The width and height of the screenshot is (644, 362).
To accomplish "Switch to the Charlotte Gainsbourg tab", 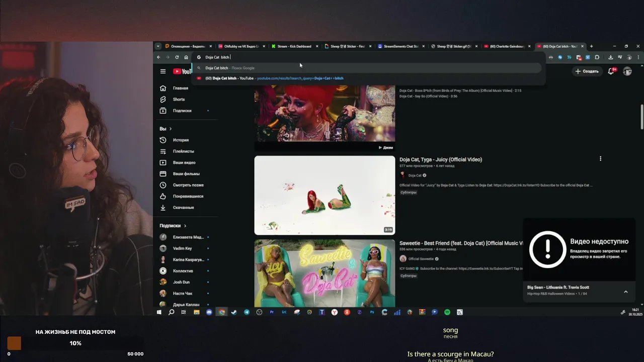I will (x=507, y=46).
